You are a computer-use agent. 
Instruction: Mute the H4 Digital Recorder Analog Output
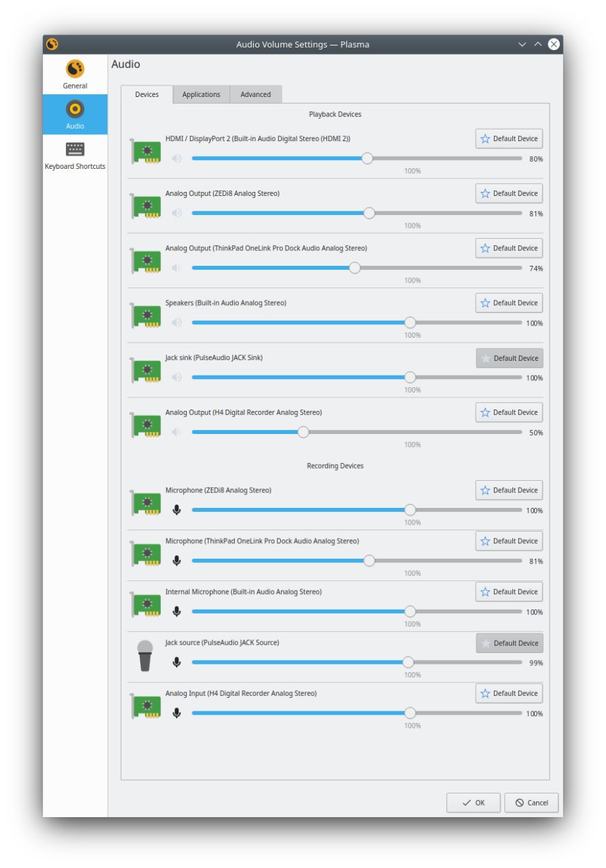[x=177, y=433]
